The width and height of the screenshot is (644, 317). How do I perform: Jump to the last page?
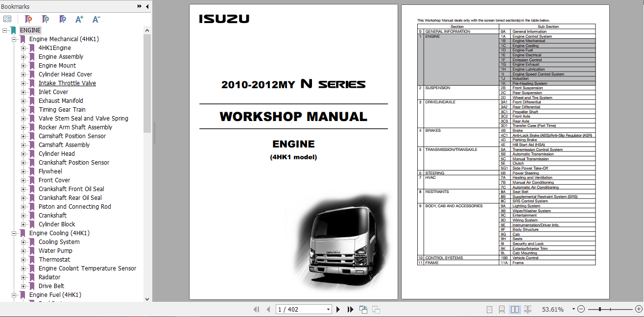click(x=350, y=309)
